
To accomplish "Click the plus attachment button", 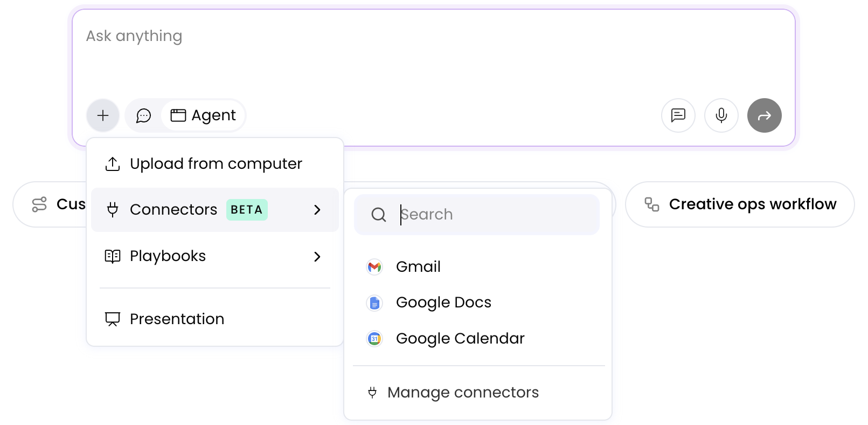I will coord(102,115).
